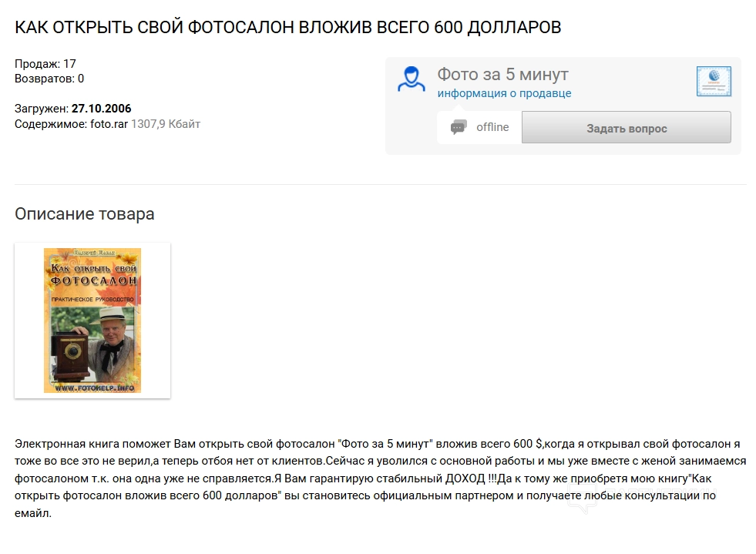Select seller name 'Фото за 5 минут'
The height and width of the screenshot is (554, 756).
coord(502,74)
